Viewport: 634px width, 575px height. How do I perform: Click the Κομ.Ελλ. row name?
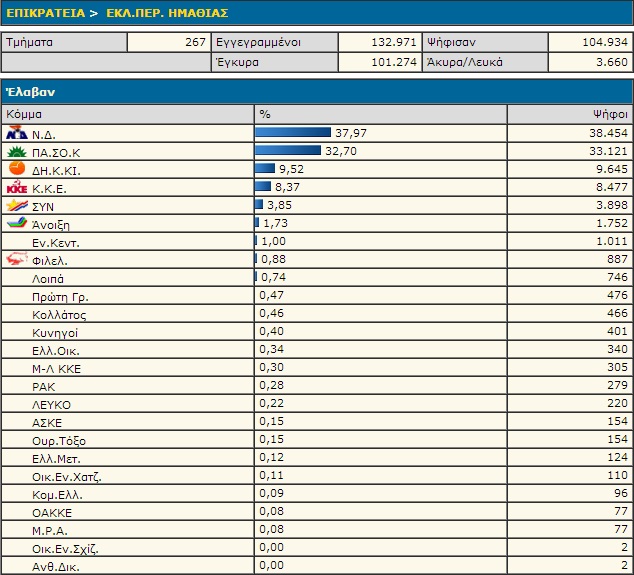[x=57, y=495]
